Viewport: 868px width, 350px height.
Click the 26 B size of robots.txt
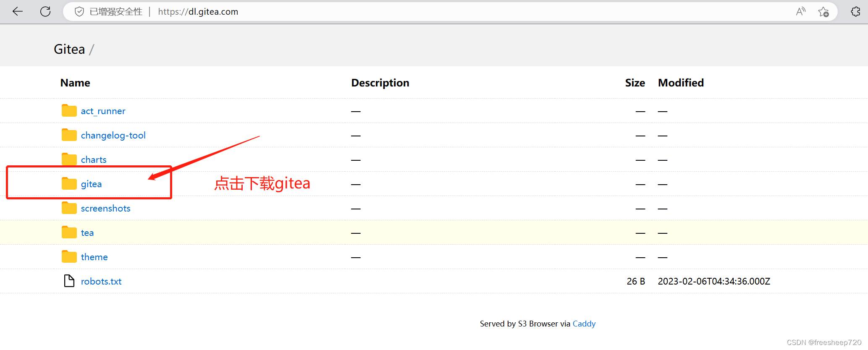click(636, 281)
